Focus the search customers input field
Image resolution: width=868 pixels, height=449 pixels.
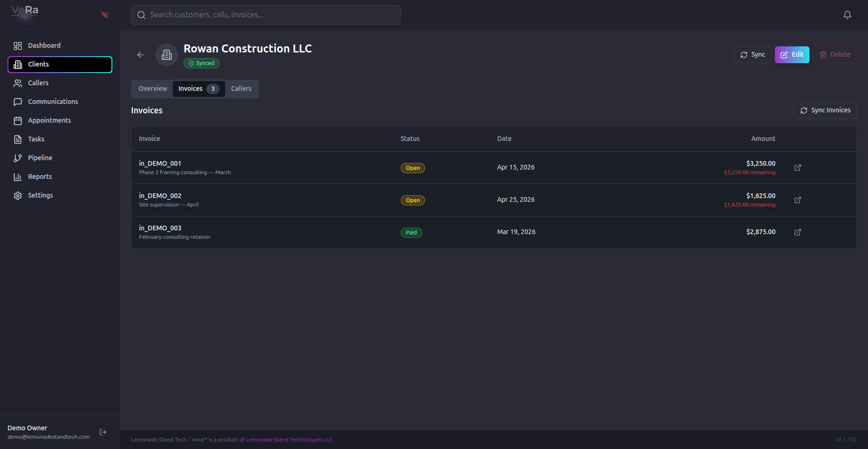point(266,15)
